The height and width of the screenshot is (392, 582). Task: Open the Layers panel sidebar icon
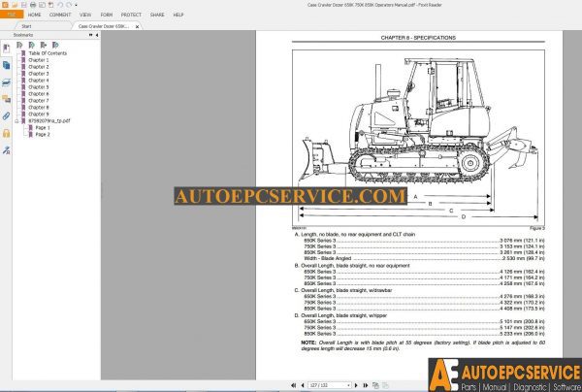coord(7,82)
